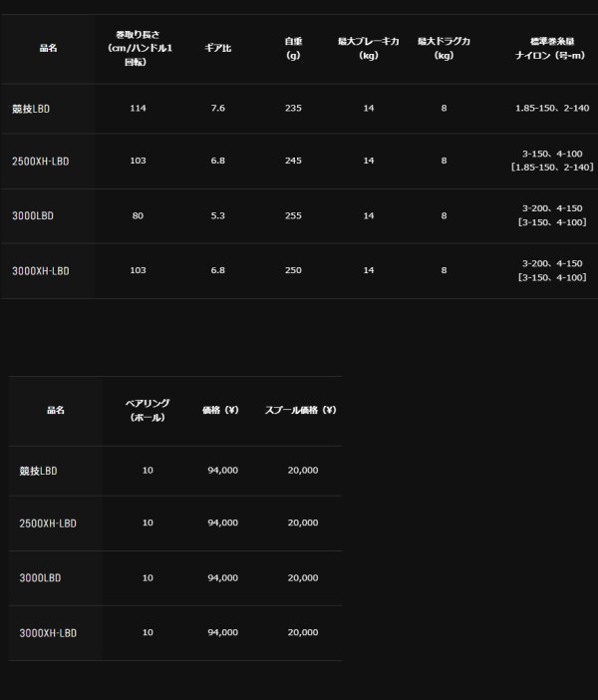The image size is (598, 700).
Task: Select the 標準巻糸量 ナイロン header
Action: pos(550,48)
